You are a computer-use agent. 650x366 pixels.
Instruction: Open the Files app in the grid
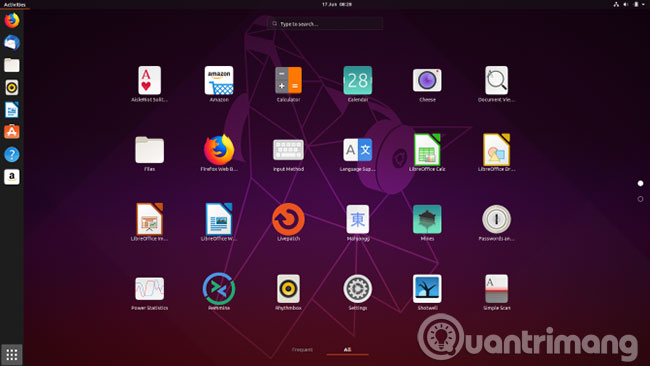(x=149, y=150)
